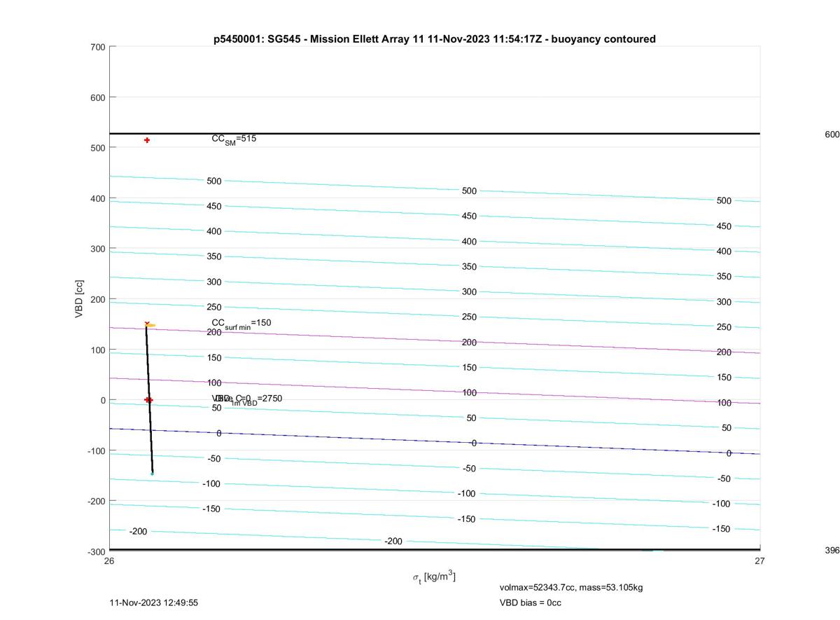The height and width of the screenshot is (620, 840).
Task: Click the thick black line above CC_SM
Action: click(x=434, y=133)
